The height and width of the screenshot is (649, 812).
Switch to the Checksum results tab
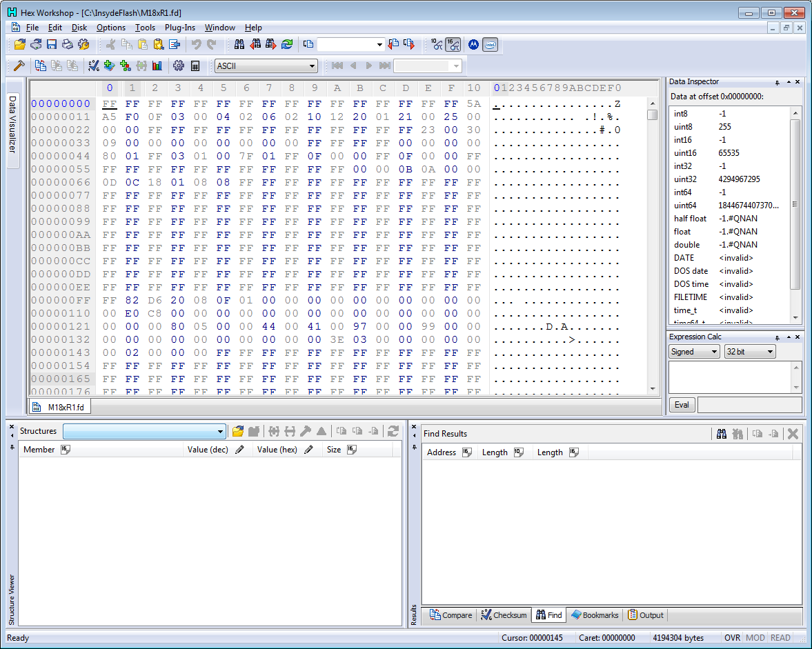click(x=504, y=615)
